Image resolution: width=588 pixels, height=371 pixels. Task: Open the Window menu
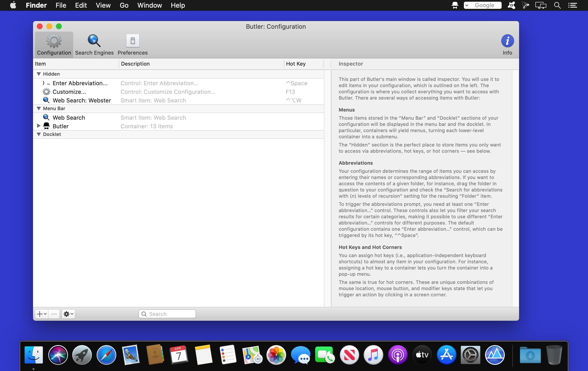tap(150, 5)
